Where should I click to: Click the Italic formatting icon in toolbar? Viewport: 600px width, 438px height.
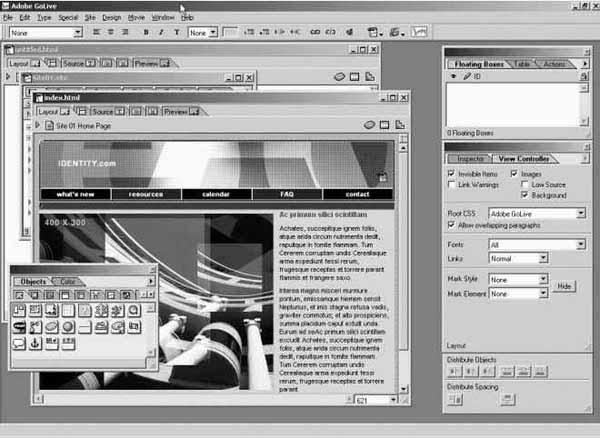pyautogui.click(x=162, y=32)
